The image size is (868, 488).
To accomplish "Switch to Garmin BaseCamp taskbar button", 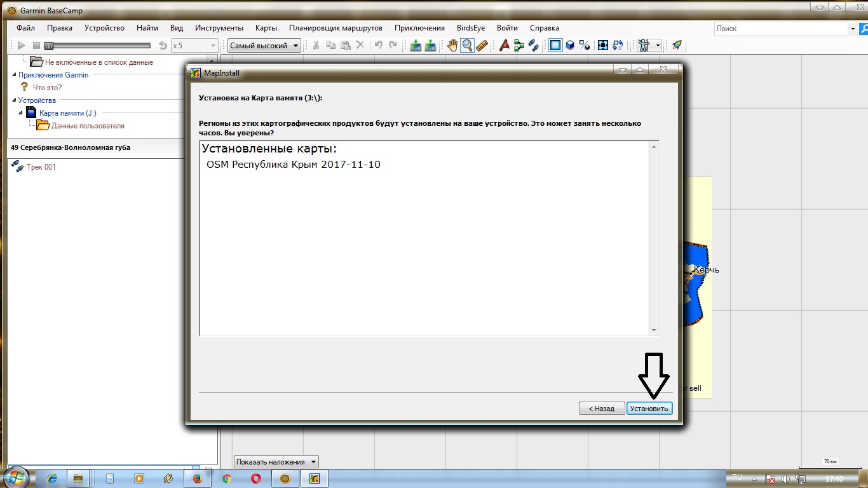I will point(285,478).
